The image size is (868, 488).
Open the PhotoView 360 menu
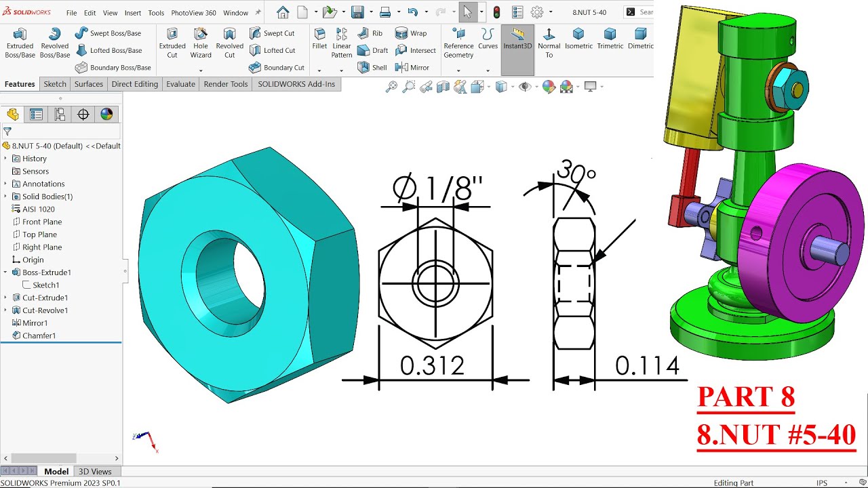(x=193, y=13)
